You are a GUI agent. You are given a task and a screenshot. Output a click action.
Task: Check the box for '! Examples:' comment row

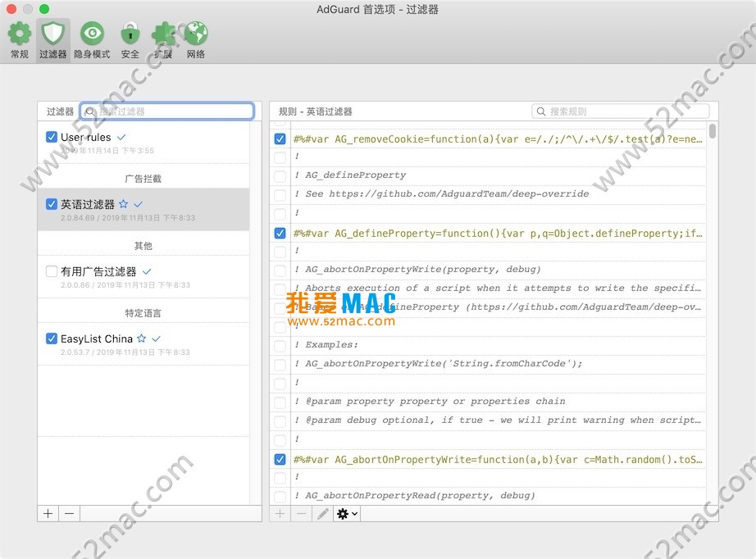[280, 346]
